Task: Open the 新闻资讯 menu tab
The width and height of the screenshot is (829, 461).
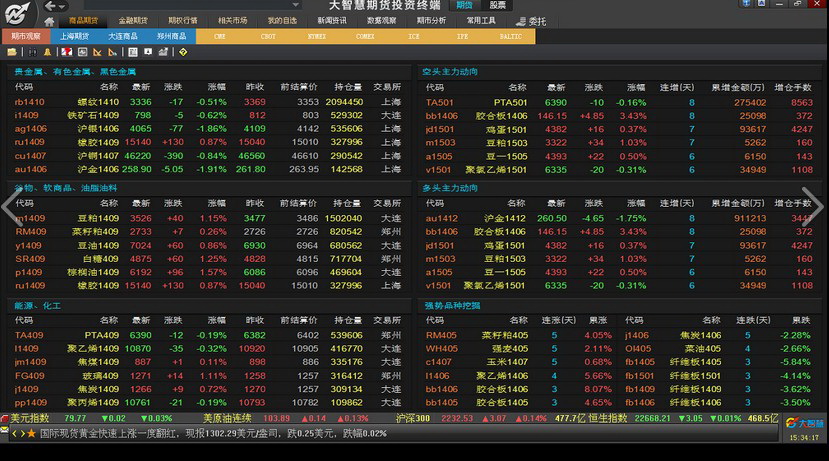Action: tap(332, 21)
